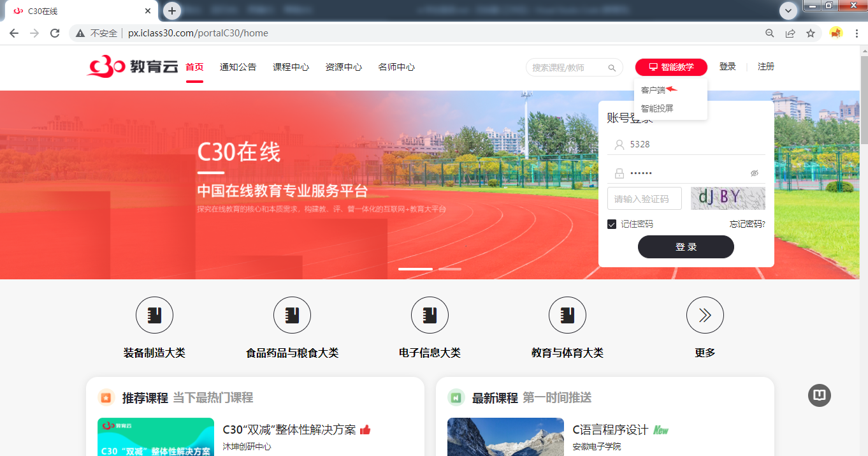Screen dimensions: 868x456
Task: Click the 推荐课程 section heading
Action: (145, 398)
